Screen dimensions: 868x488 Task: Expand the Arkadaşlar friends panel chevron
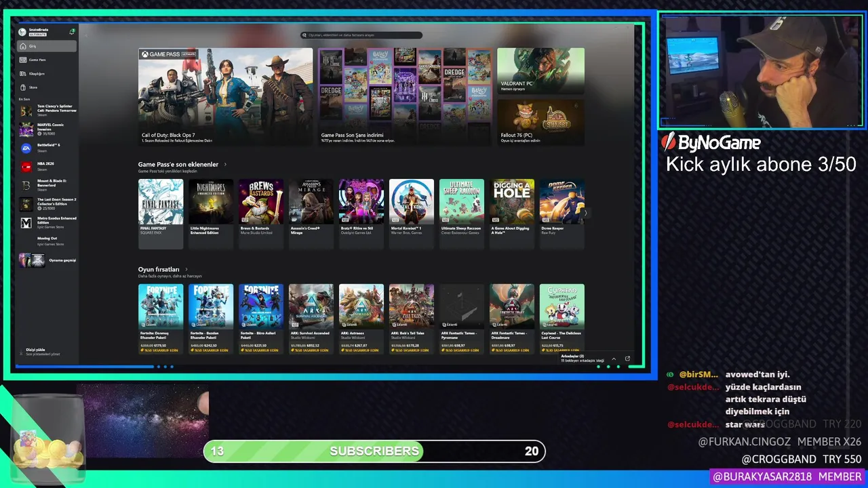[614, 359]
